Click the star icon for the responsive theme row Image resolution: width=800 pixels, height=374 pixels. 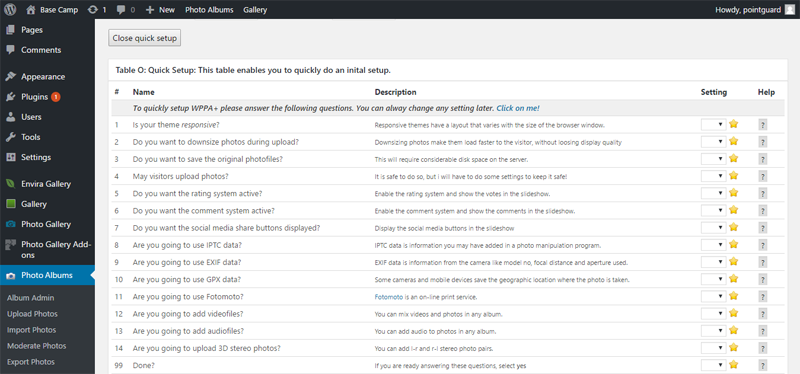click(734, 124)
